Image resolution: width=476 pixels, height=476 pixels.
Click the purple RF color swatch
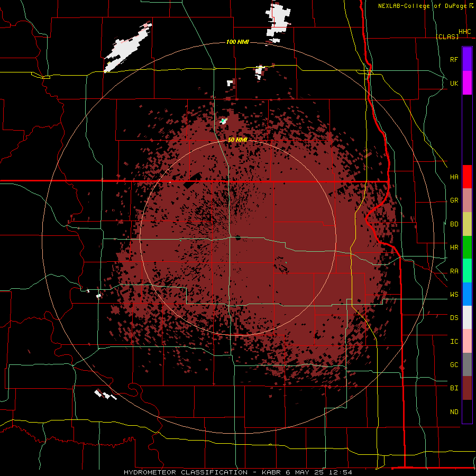(x=467, y=59)
